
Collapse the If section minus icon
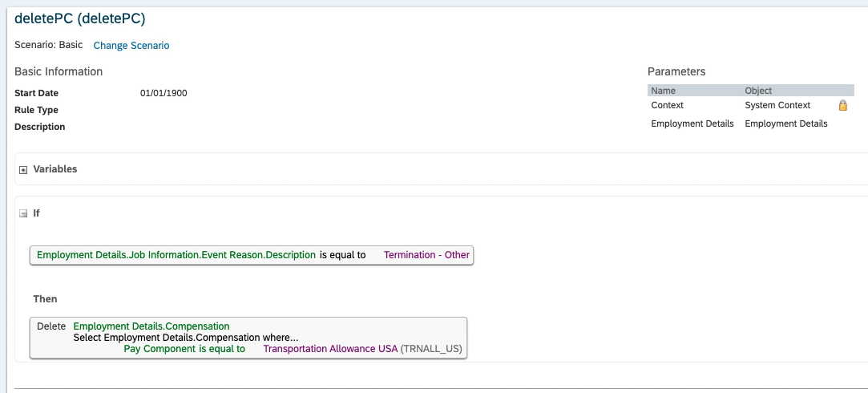point(23,213)
